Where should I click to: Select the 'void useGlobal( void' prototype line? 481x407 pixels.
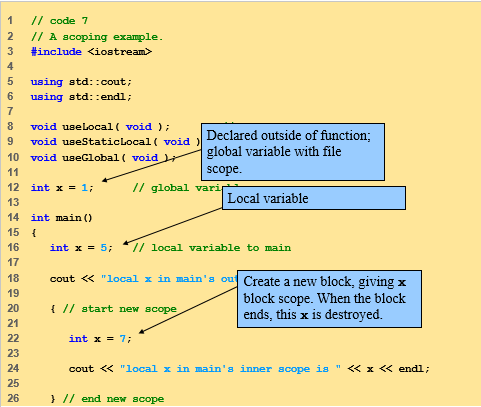pyautogui.click(x=103, y=157)
